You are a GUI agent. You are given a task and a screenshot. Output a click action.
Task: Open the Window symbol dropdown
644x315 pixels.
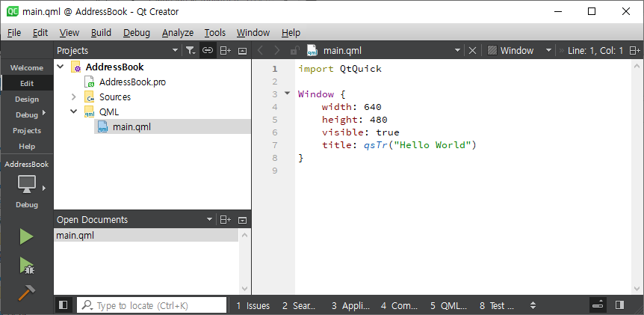[548, 51]
